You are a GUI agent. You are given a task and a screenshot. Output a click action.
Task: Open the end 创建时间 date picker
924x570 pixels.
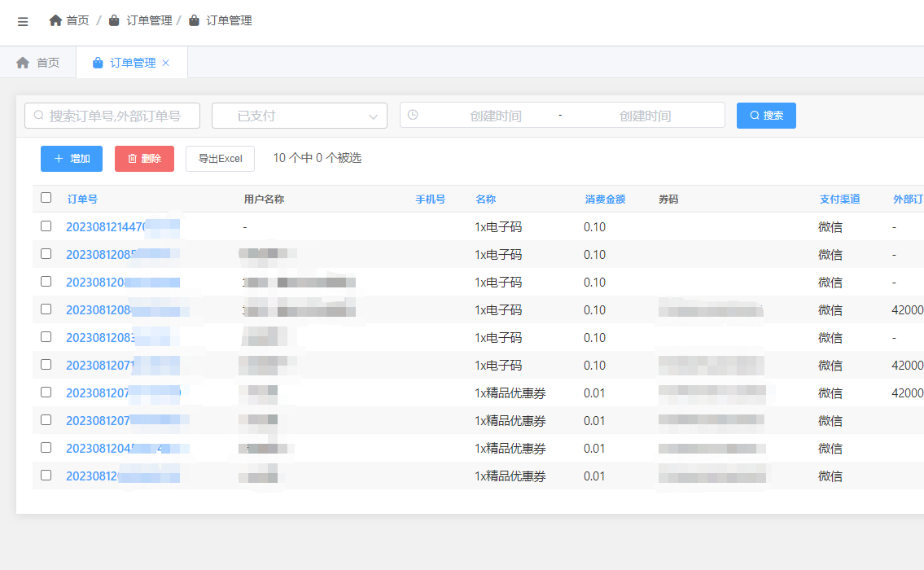(x=645, y=116)
